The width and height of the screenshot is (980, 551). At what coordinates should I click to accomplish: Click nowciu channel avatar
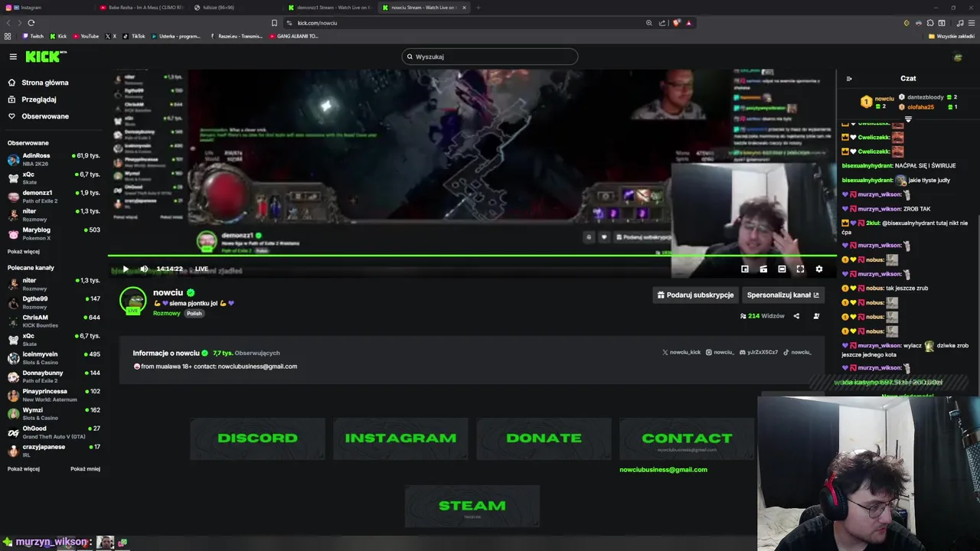[132, 301]
